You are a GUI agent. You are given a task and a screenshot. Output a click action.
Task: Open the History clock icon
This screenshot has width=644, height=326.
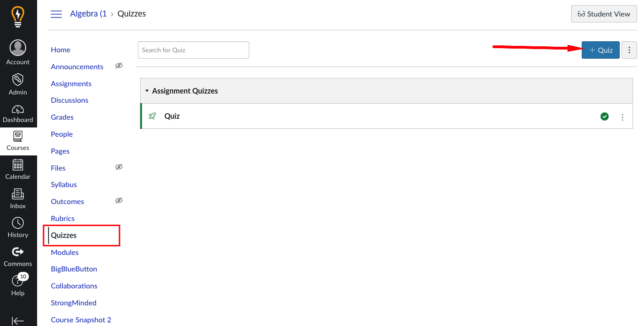[18, 223]
